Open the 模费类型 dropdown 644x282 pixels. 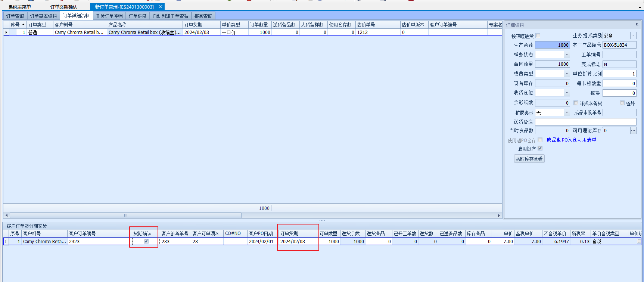pos(567,74)
